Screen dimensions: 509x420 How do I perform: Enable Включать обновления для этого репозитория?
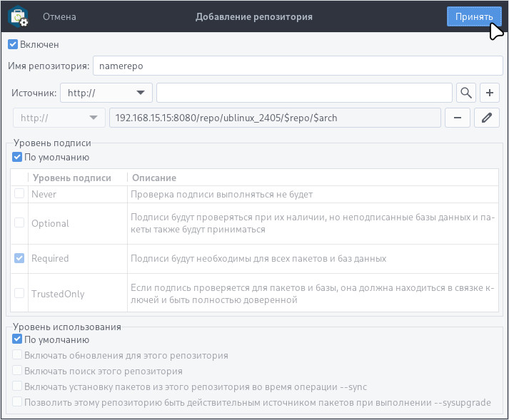[17, 355]
